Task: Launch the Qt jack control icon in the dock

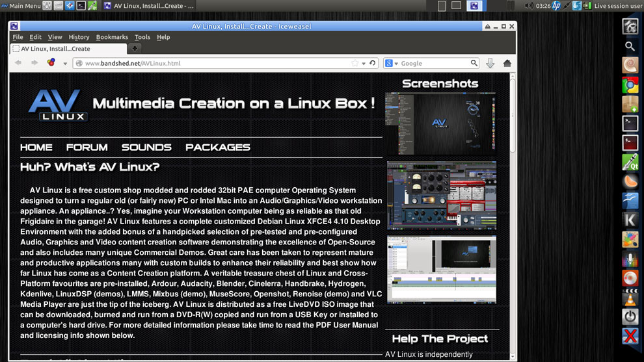Action: [630, 162]
